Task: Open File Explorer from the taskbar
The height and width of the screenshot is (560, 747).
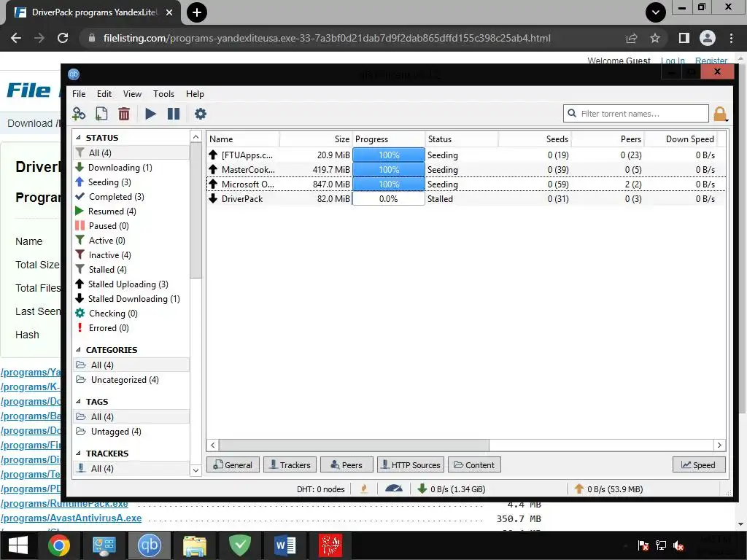Action: pyautogui.click(x=195, y=545)
